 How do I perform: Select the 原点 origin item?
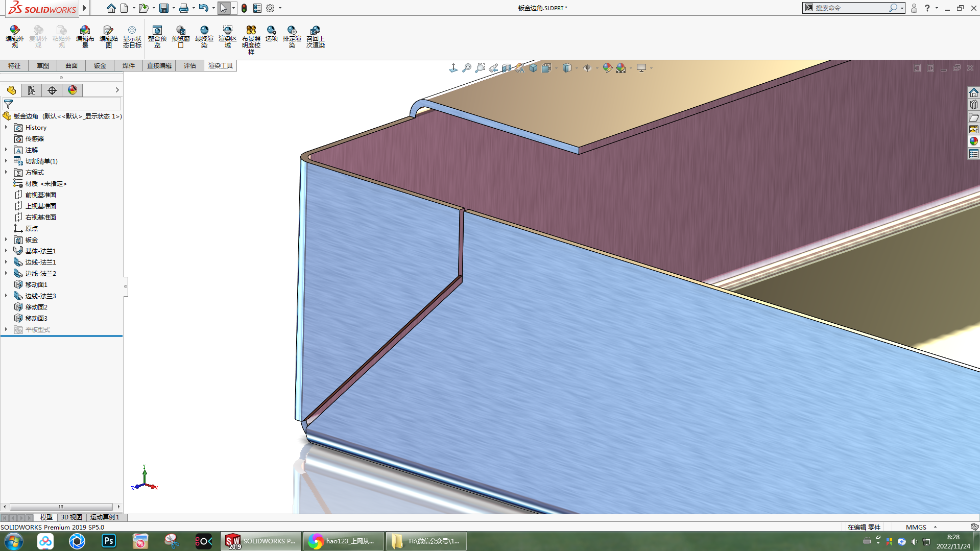pos(32,228)
